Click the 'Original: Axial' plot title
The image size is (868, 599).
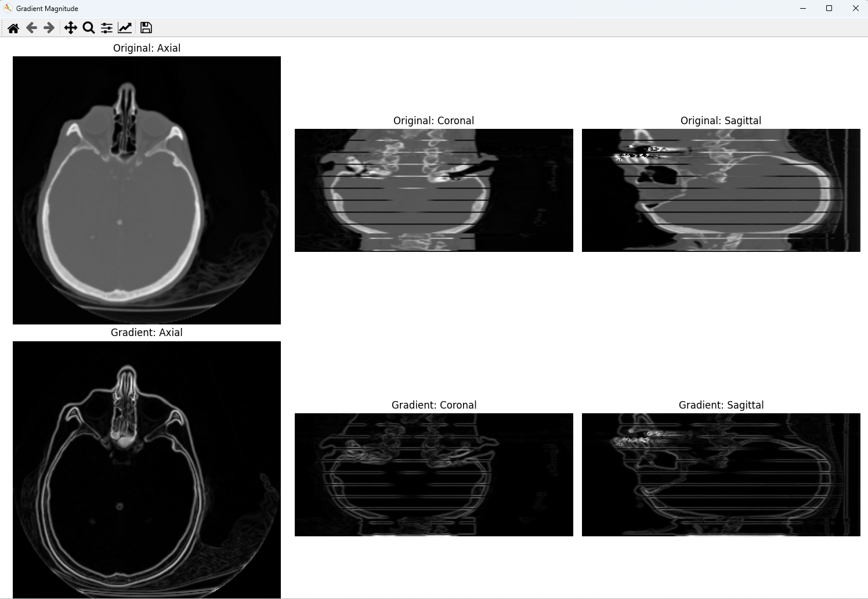click(x=147, y=48)
